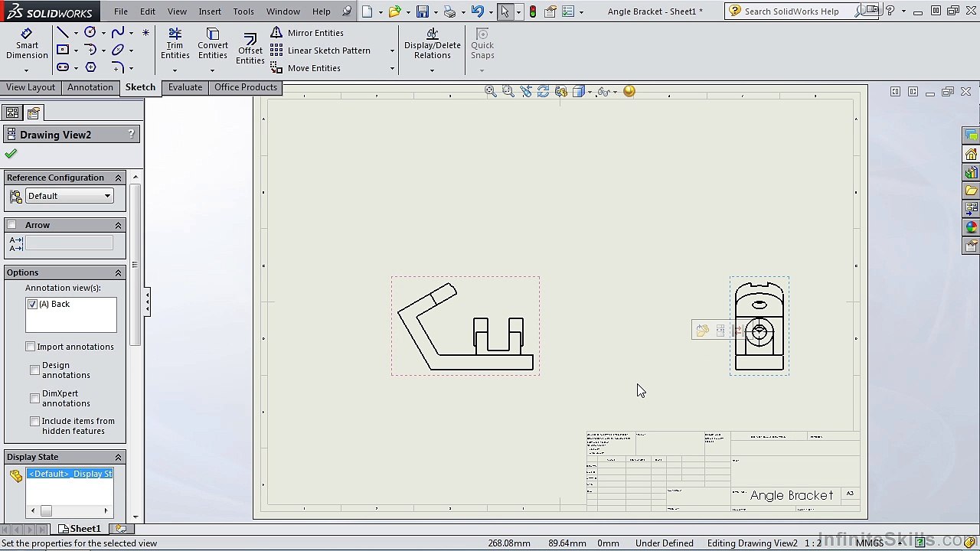Pick the Line sketch tool
Image resolution: width=980 pixels, height=551 pixels.
tap(63, 33)
